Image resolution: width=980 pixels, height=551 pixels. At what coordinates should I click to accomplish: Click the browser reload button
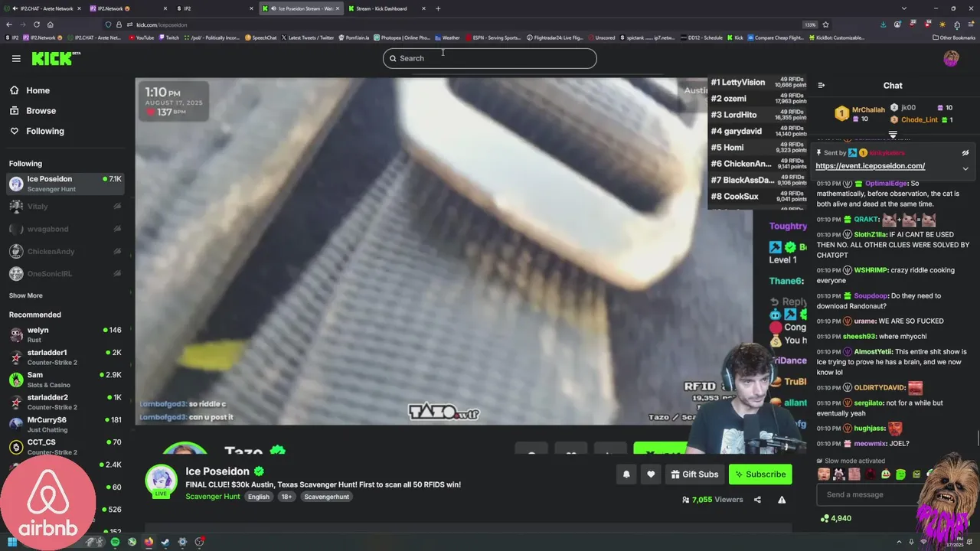(x=36, y=24)
